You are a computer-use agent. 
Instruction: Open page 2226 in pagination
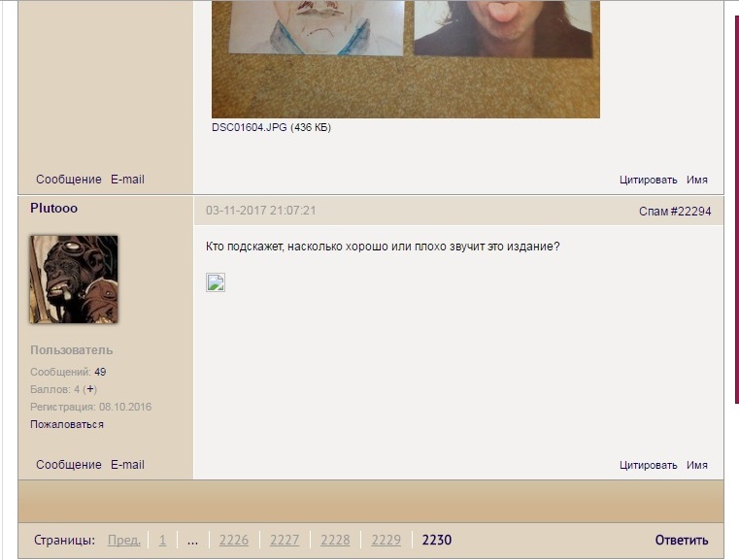tap(234, 541)
